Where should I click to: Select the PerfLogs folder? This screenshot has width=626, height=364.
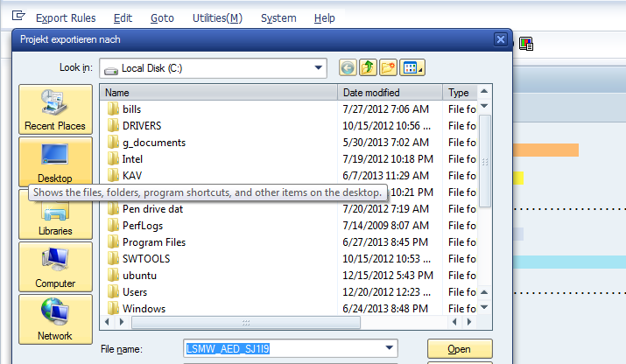point(143,226)
